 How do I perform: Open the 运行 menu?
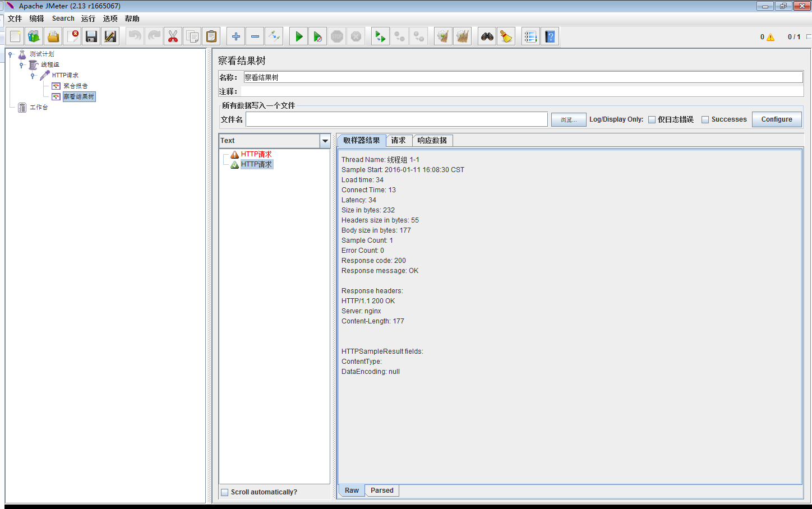coord(88,18)
